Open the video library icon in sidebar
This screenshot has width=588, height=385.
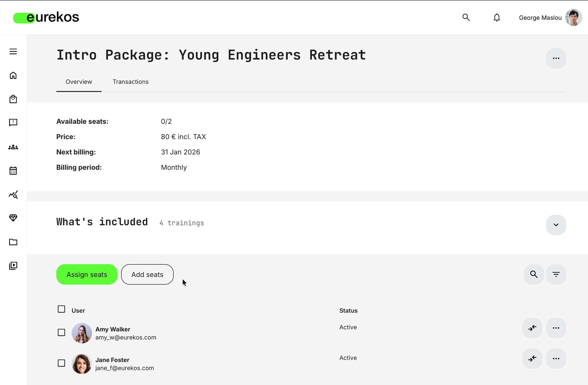[13, 266]
